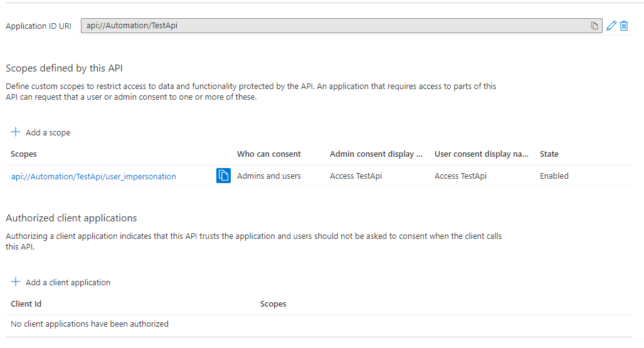Viewport: 644px width, 348px height.
Task: Copy the user_impersonation scope value
Action: 223,176
